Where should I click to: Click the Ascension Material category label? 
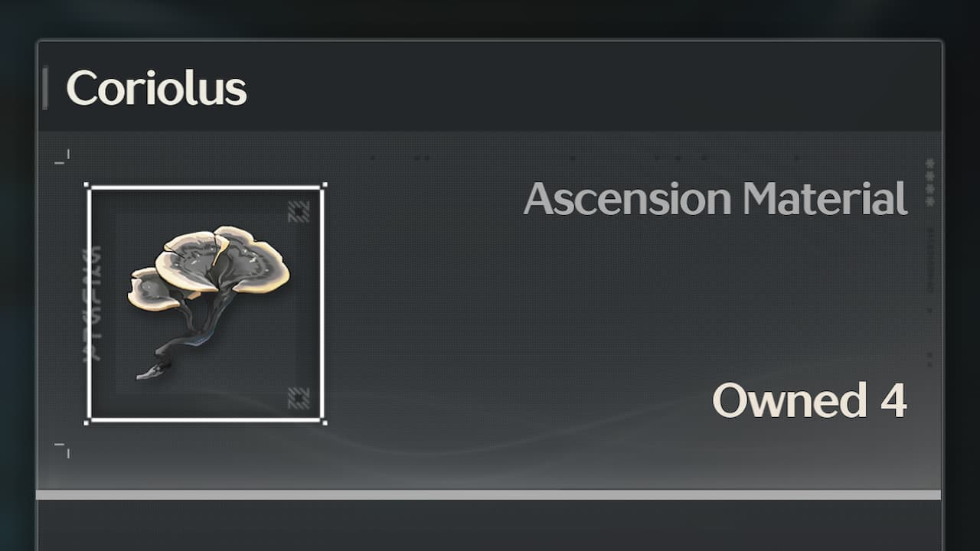(716, 198)
